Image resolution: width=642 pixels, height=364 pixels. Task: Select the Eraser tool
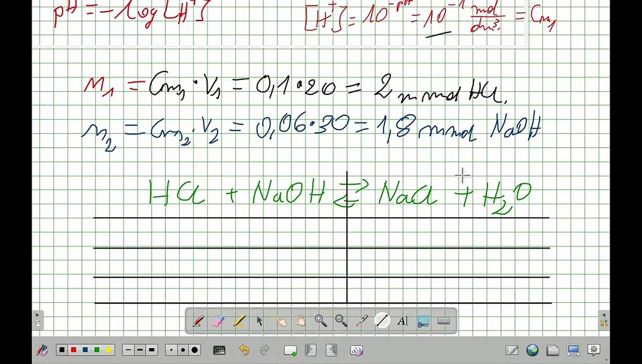pyautogui.click(x=219, y=321)
